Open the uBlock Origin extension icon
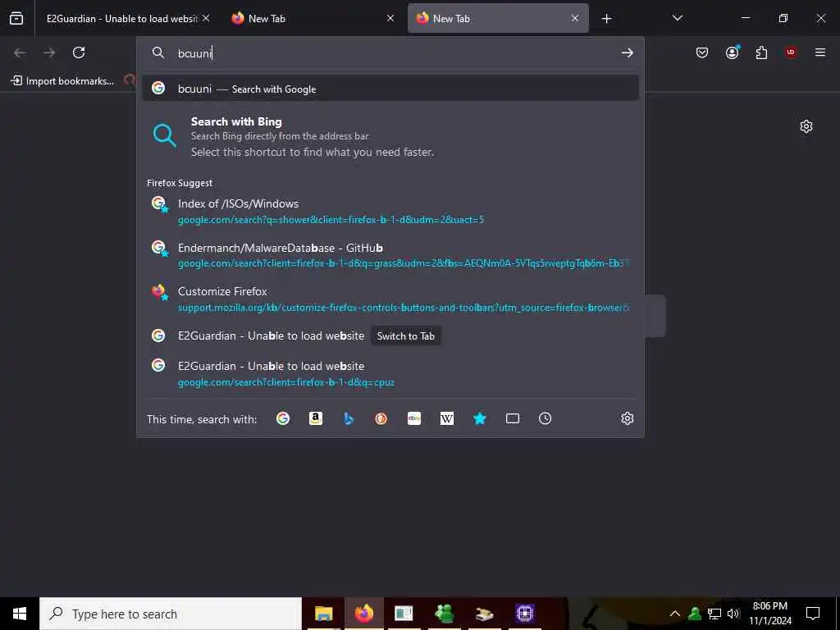Screen dimensions: 840x630 [x=791, y=52]
